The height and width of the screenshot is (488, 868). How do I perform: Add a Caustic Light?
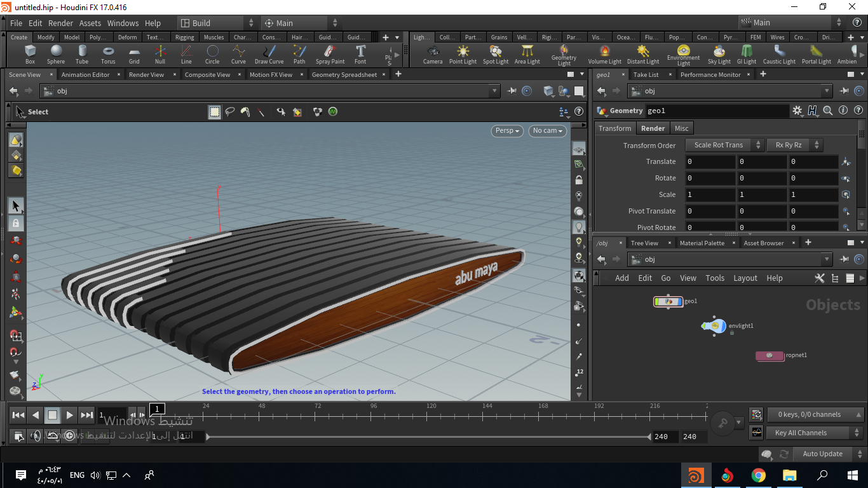click(779, 54)
